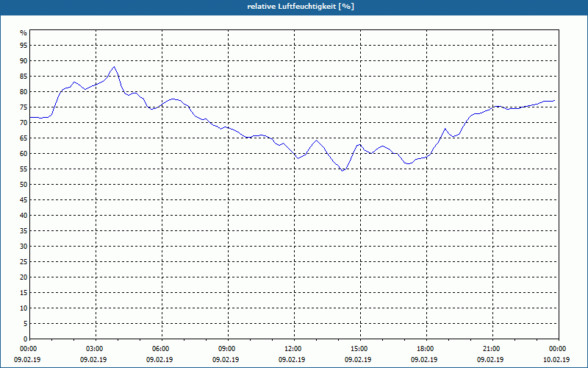The width and height of the screenshot is (588, 368).
Task: Click the x-axis time label '03:00'
Action: pyautogui.click(x=96, y=349)
